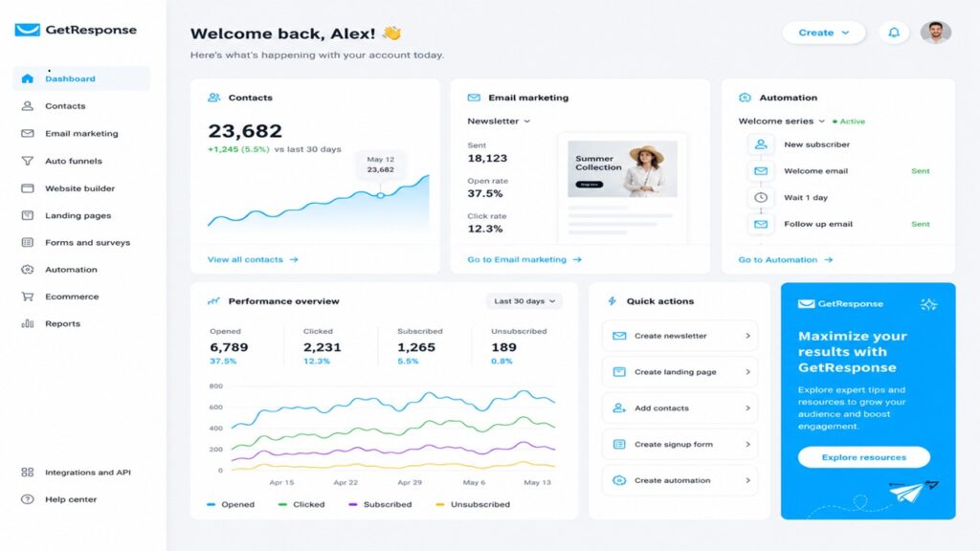This screenshot has height=551, width=980.
Task: Click the Reports bar chart icon
Action: (27, 323)
